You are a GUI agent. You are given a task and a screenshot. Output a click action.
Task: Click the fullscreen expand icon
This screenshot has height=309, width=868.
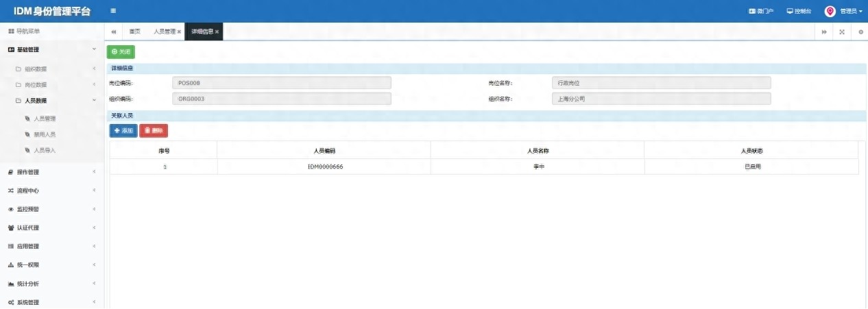pos(842,32)
